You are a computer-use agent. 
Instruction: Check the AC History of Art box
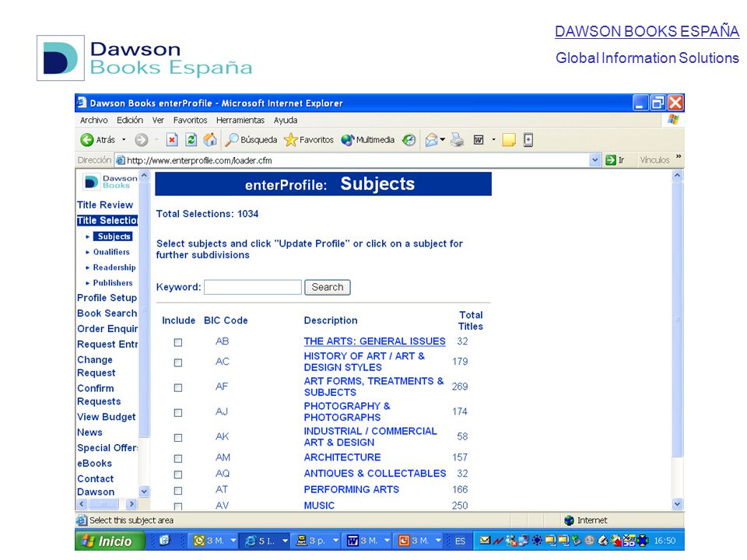click(x=178, y=363)
